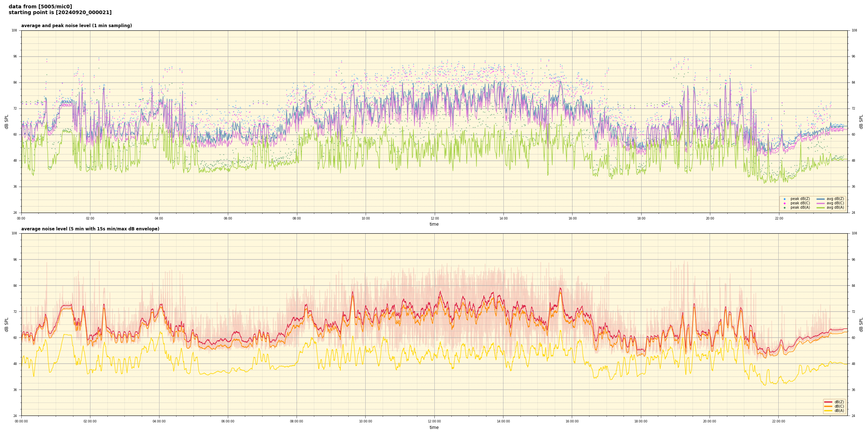The image size is (868, 434).
Task: Click the 'time' axis label under the top chart
Action: 434,224
